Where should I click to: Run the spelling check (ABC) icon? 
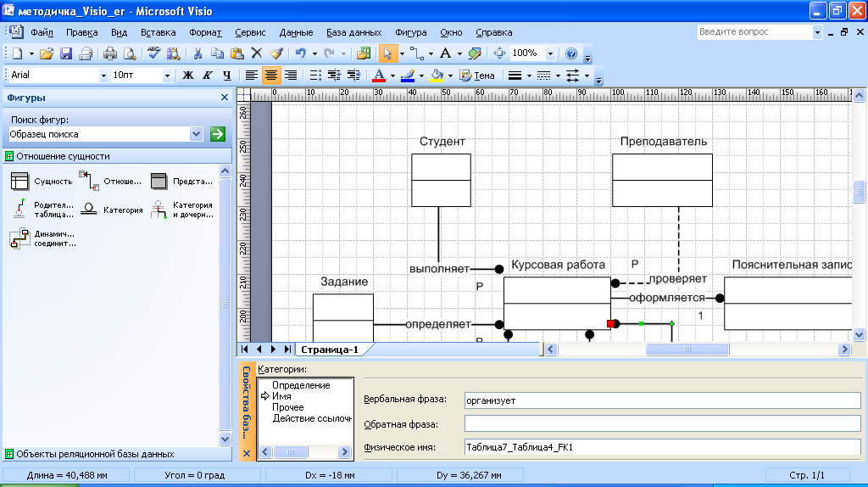click(153, 53)
